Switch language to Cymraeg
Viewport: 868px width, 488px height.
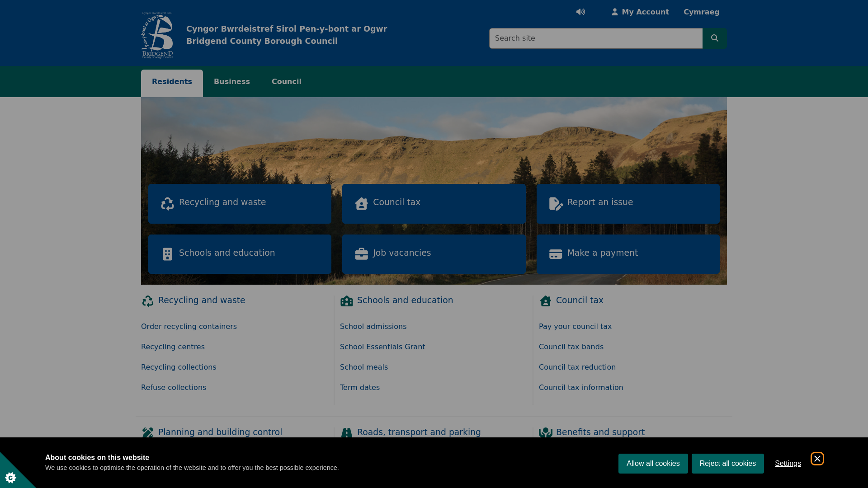tap(701, 12)
